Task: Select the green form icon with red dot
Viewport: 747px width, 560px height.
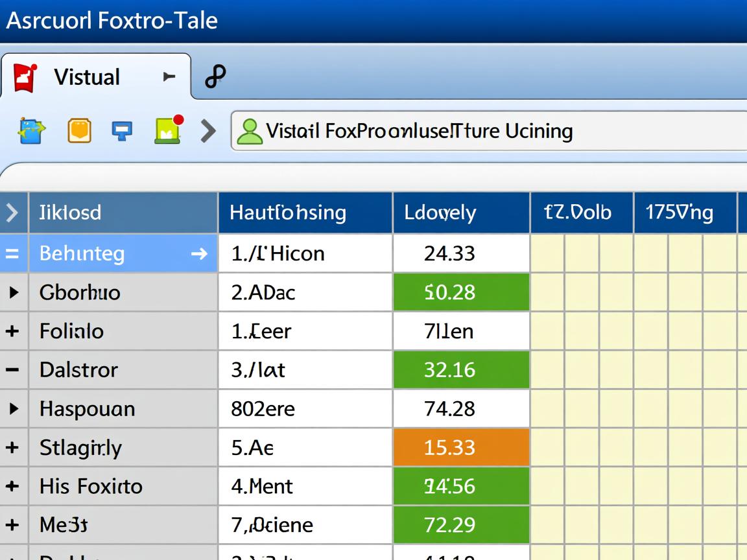Action: click(167, 130)
